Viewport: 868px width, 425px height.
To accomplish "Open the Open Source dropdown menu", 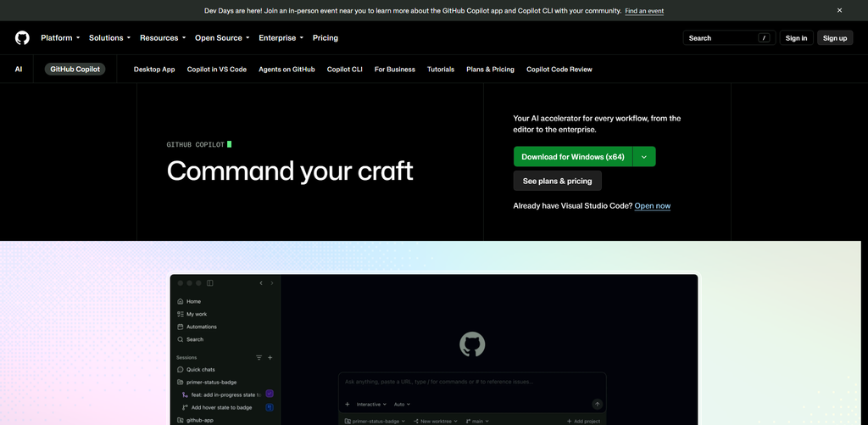I will (x=222, y=37).
